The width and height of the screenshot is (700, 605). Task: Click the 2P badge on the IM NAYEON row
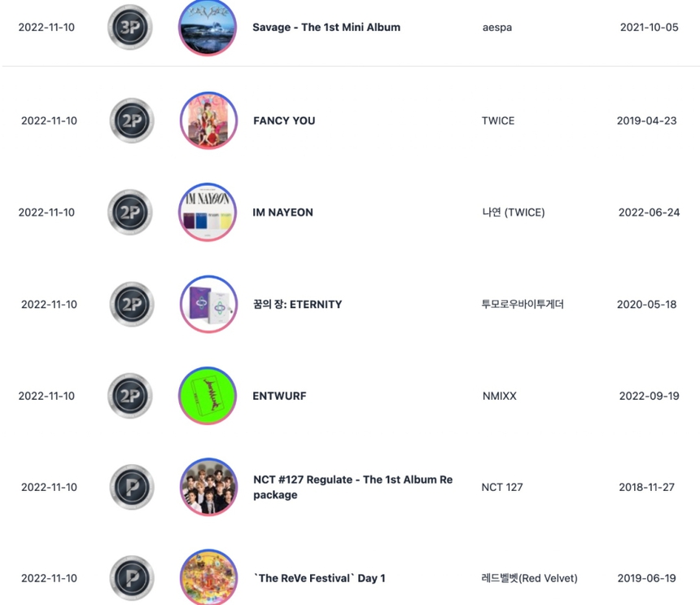(x=129, y=212)
